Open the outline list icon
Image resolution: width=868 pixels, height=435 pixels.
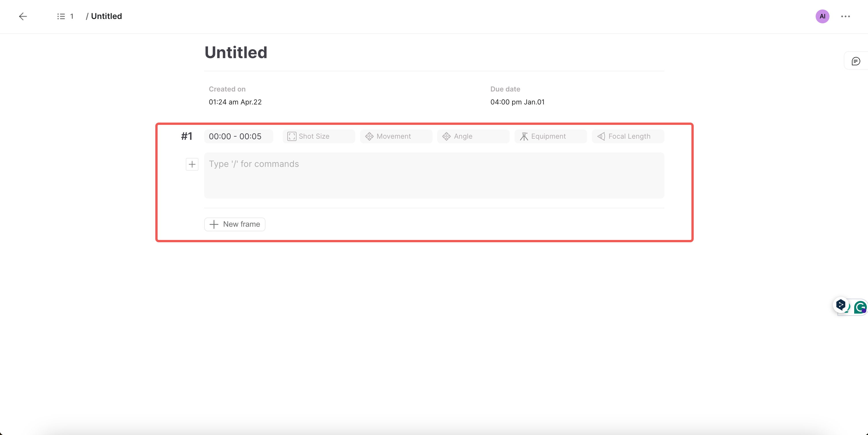pos(61,16)
